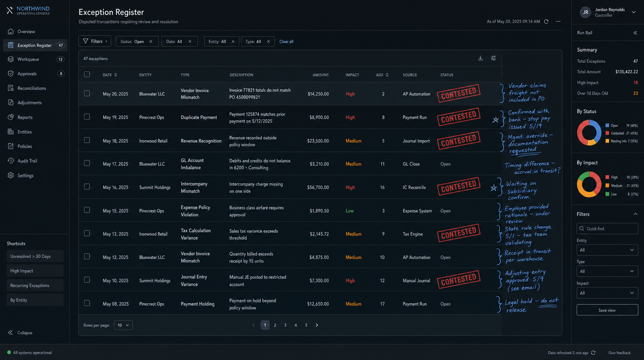Open the Impact filter dropdown
The height and width of the screenshot is (360, 644).
(x=607, y=293)
